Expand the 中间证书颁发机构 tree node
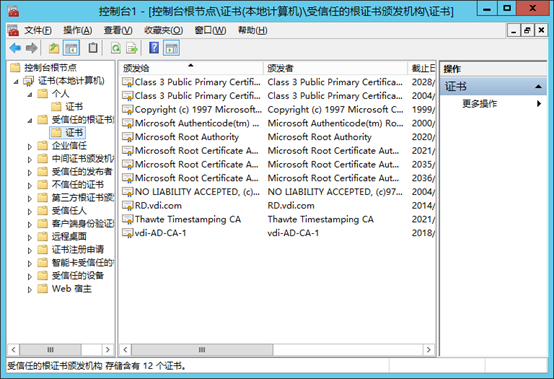554x379 pixels. click(30, 159)
